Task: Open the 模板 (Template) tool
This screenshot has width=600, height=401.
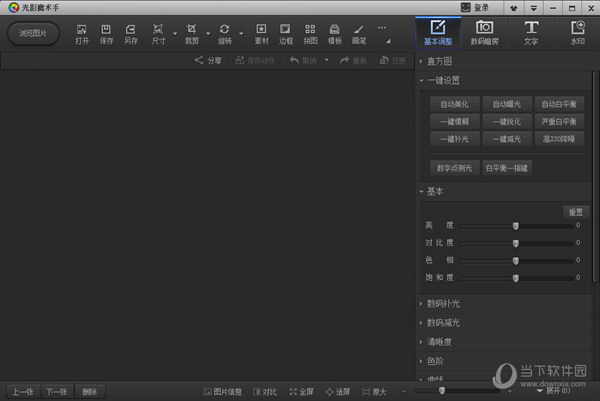Action: [x=335, y=34]
